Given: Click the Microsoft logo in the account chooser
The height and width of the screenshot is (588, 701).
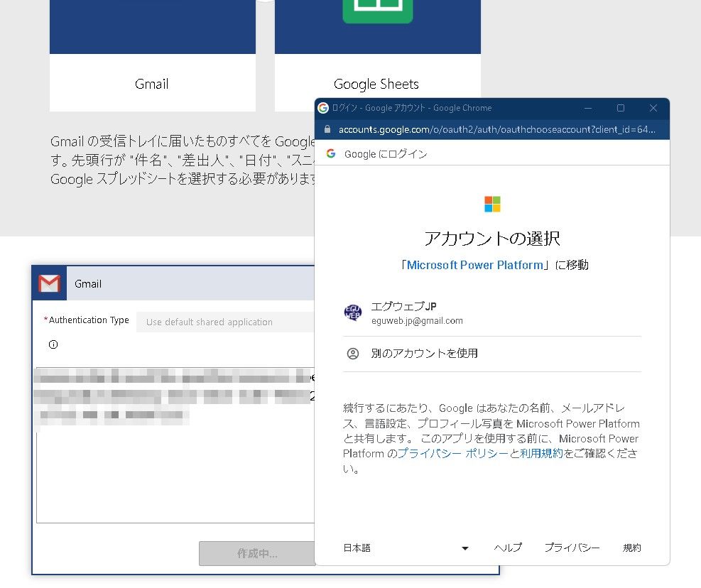Looking at the screenshot, I should coord(491,204).
